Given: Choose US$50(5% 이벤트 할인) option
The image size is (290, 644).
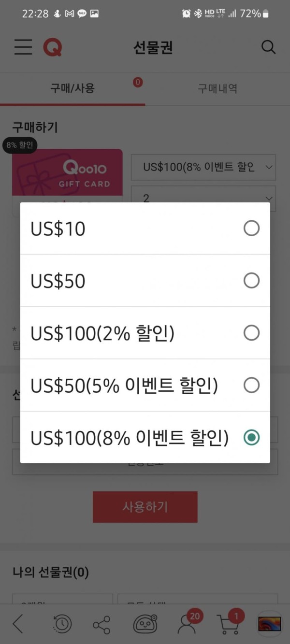Looking at the screenshot, I should (145, 385).
